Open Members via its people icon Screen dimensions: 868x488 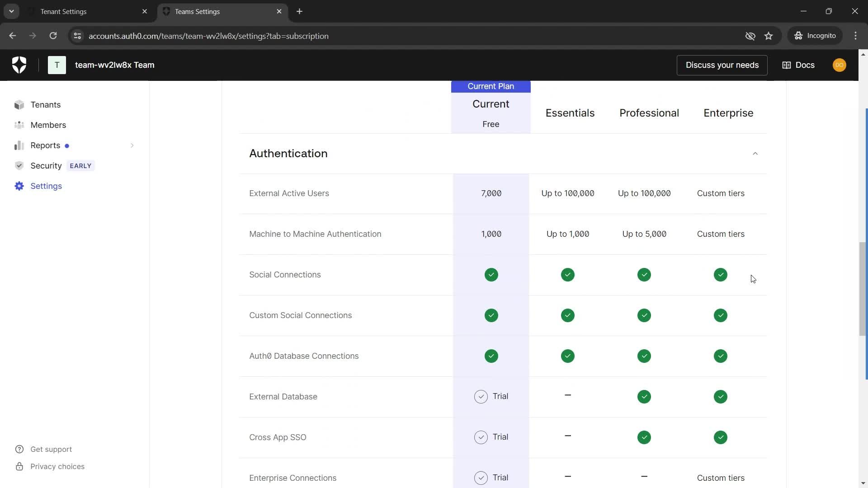coord(19,125)
